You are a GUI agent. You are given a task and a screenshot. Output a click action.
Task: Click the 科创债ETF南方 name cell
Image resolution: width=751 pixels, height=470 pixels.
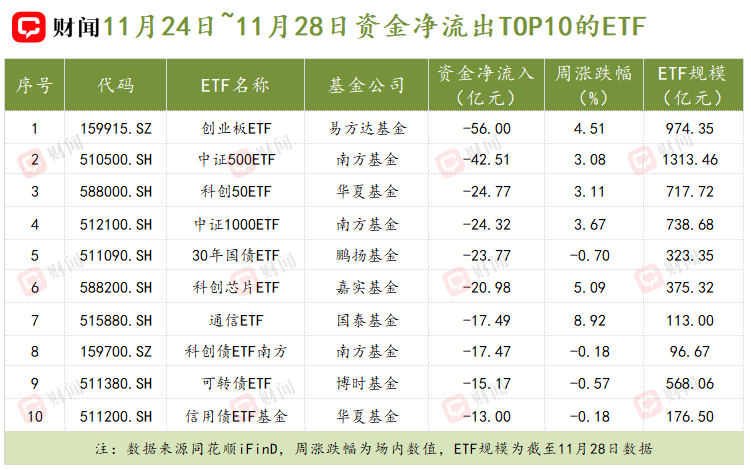click(236, 351)
